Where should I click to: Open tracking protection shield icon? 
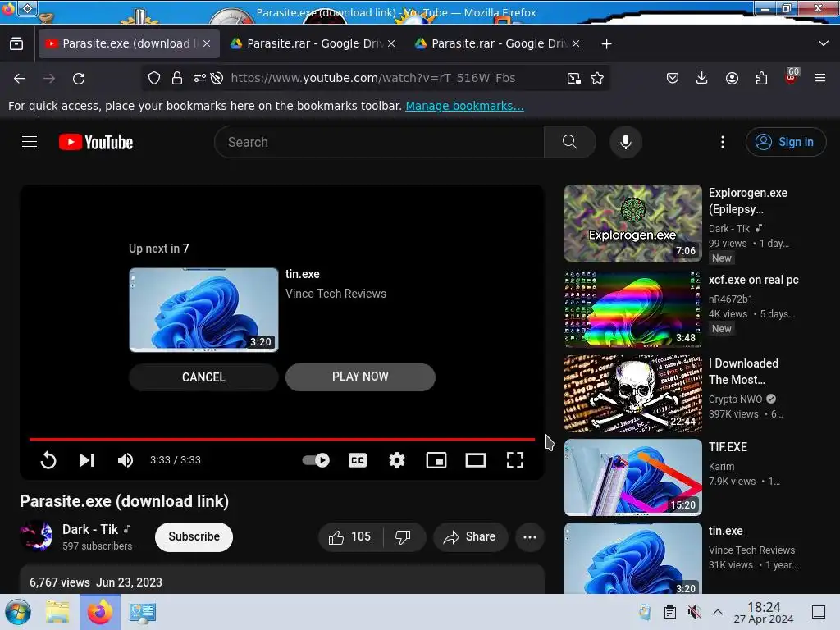pyautogui.click(x=154, y=78)
